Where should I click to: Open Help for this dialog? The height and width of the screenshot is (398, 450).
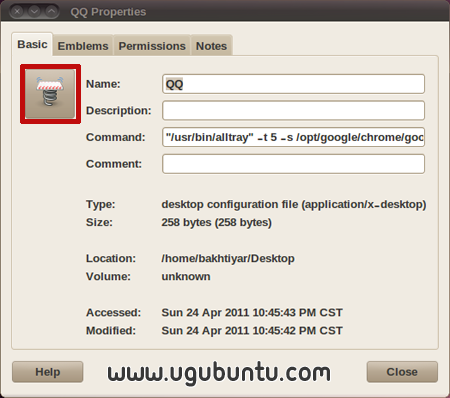[48, 372]
